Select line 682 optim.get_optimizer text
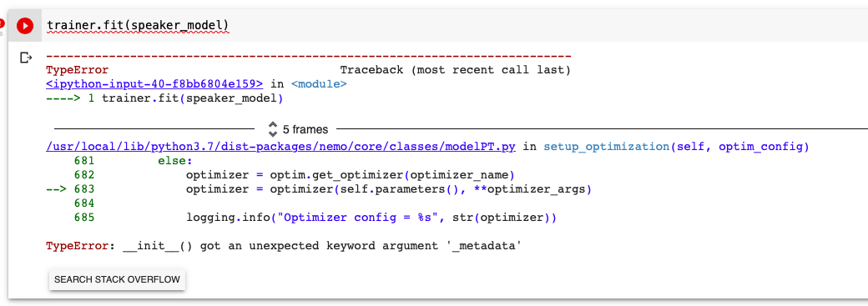This screenshot has height=306, width=868. [x=351, y=175]
